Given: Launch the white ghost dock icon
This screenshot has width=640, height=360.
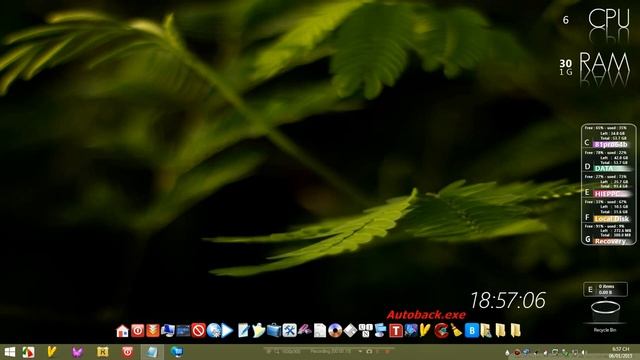Looking at the screenshot, I should tap(258, 331).
